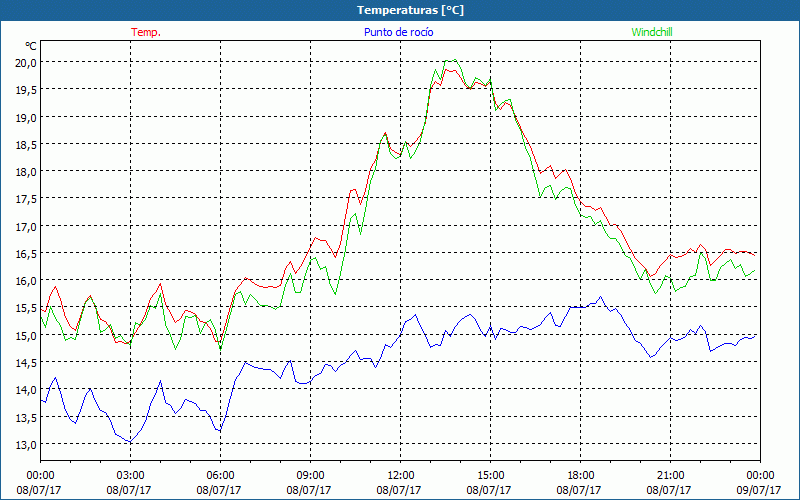Select the blue Punto de rocío legend label
The height and width of the screenshot is (500, 800).
(x=398, y=32)
